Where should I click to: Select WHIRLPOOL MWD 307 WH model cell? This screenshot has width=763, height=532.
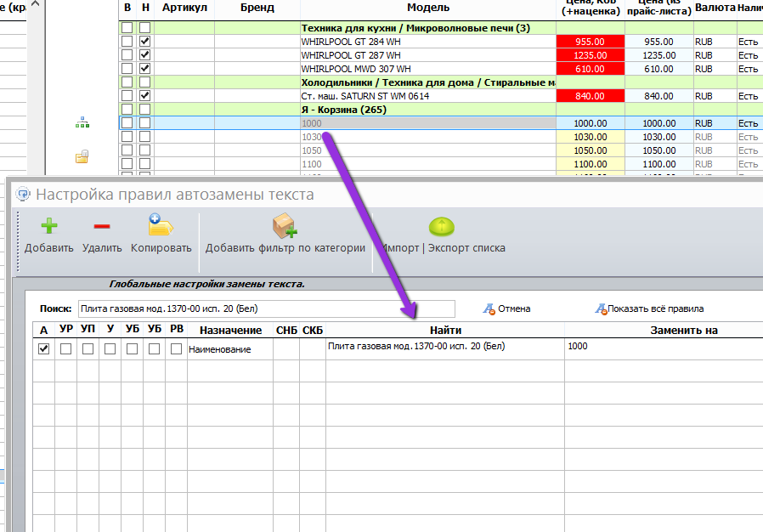(x=428, y=69)
